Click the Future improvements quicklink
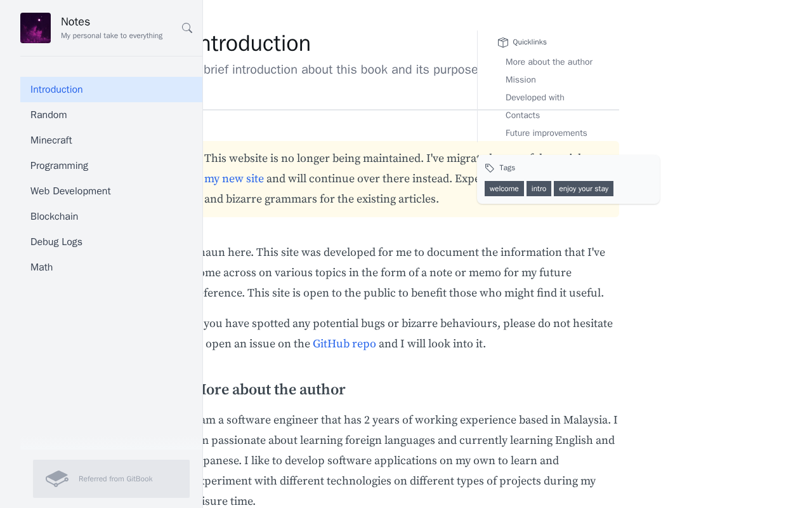Viewport: 812px width, 508px height. (x=546, y=133)
